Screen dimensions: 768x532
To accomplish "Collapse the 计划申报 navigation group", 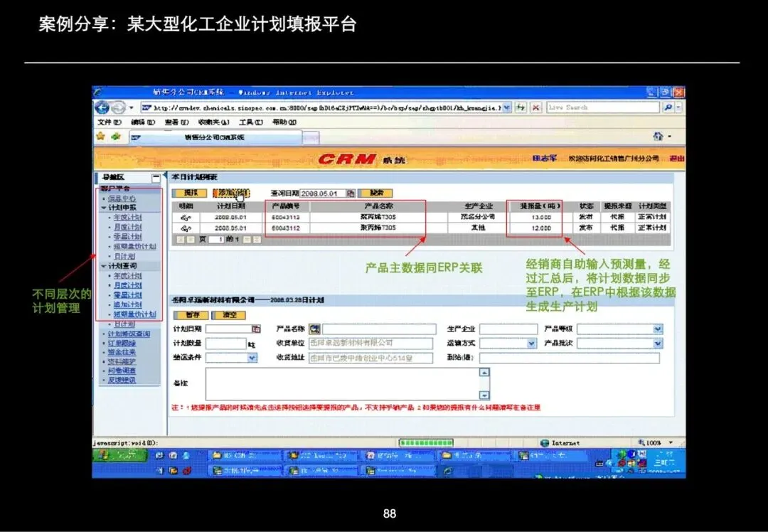I will coord(103,208).
